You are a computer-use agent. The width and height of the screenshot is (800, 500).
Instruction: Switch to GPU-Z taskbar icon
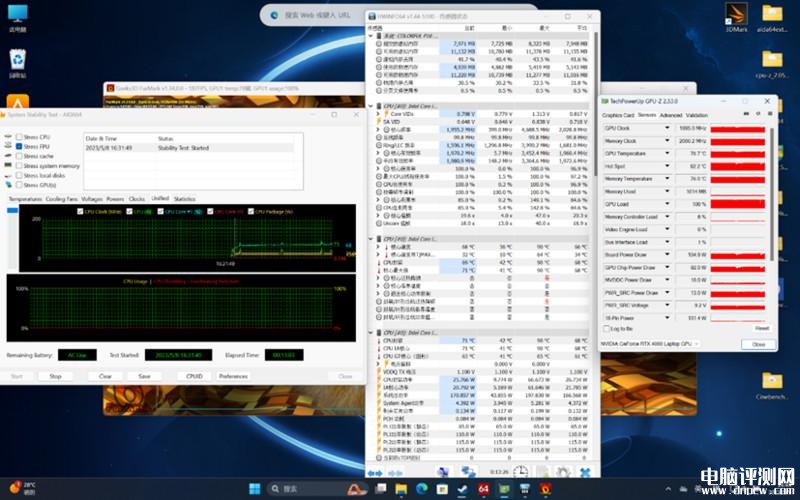pyautogui.click(x=504, y=489)
